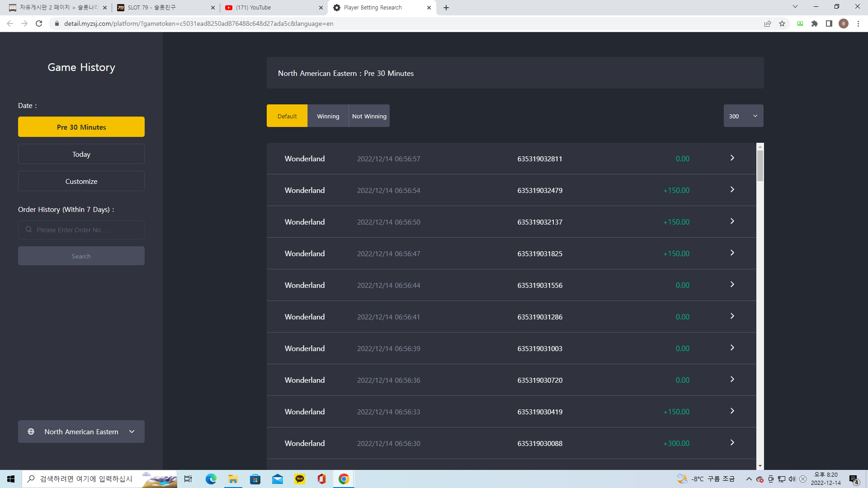
Task: Open the weather widget showing -8°C
Action: tap(706, 479)
